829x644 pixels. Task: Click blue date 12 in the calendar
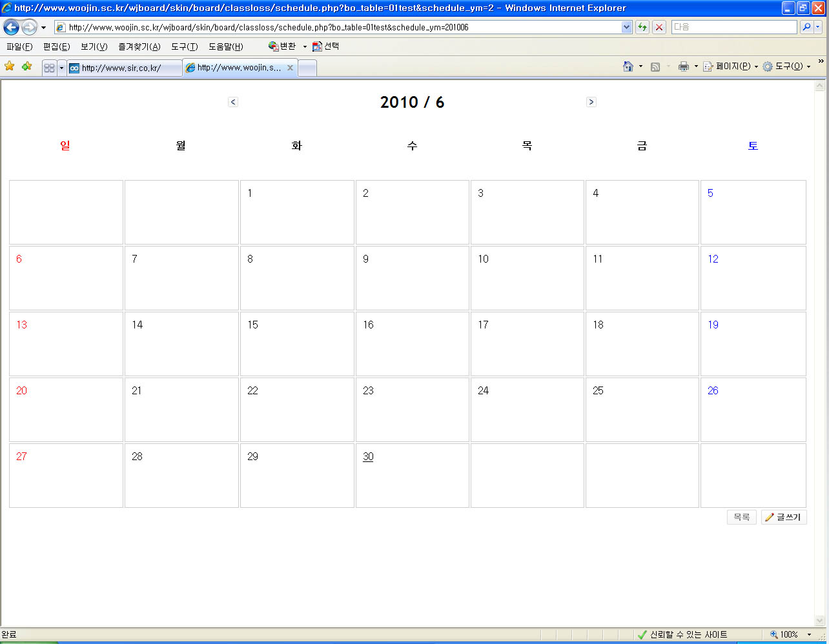(x=713, y=259)
